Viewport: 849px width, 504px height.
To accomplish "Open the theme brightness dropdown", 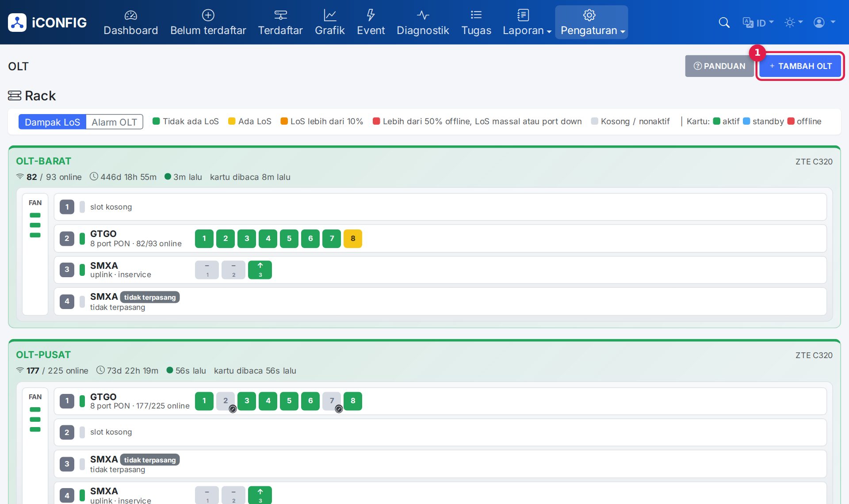I will (793, 23).
